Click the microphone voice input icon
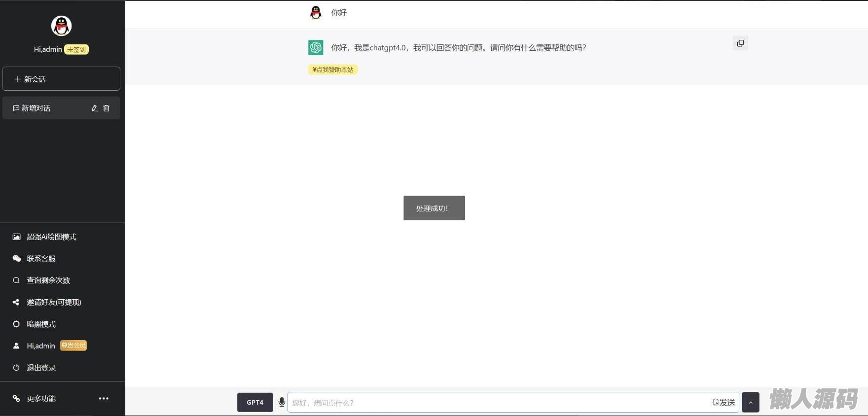Image resolution: width=868 pixels, height=416 pixels. click(x=282, y=402)
